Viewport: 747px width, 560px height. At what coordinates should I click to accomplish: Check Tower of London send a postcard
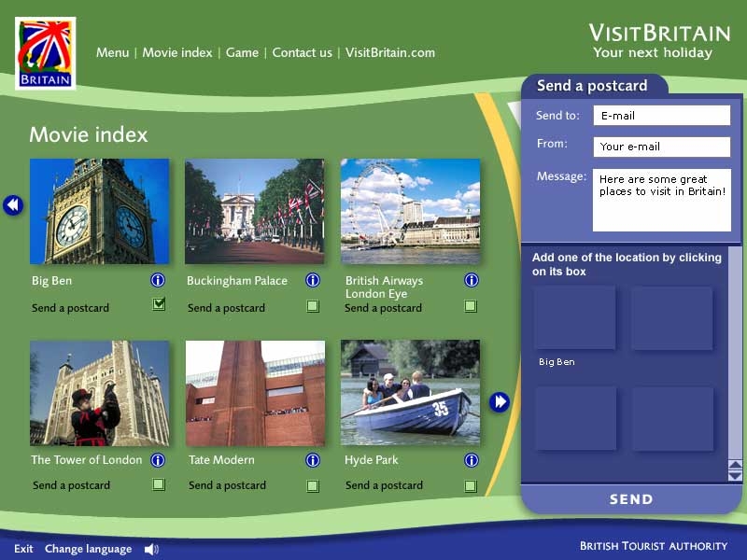click(159, 484)
